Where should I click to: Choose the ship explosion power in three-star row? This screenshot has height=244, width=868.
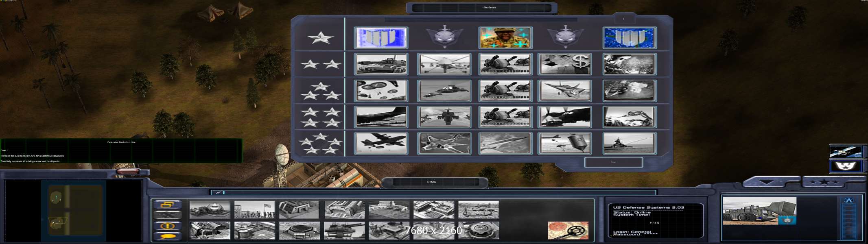[629, 90]
